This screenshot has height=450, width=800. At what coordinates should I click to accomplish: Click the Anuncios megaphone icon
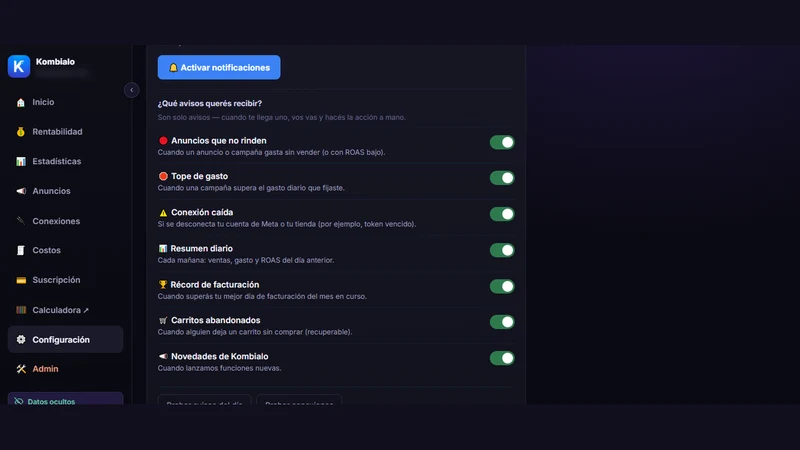click(x=20, y=191)
